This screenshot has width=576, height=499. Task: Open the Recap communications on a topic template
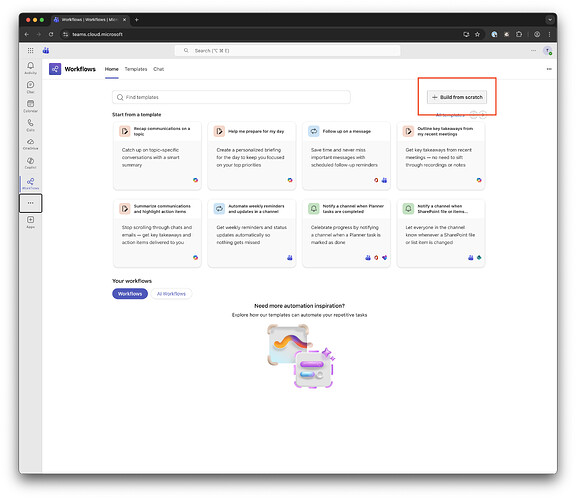click(x=157, y=156)
